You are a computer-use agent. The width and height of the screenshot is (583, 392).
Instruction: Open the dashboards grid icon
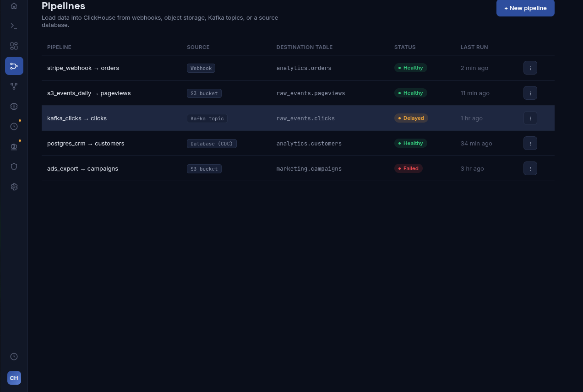tap(14, 46)
